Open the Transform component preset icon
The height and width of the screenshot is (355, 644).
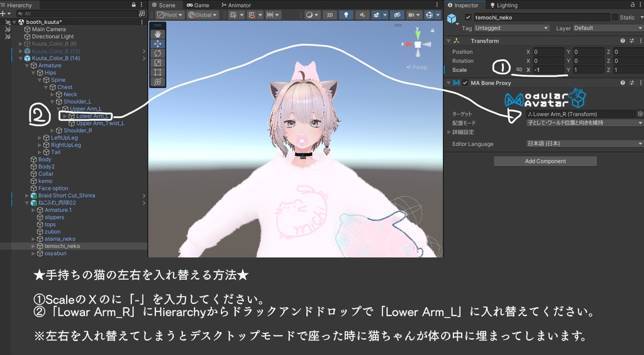coord(631,41)
